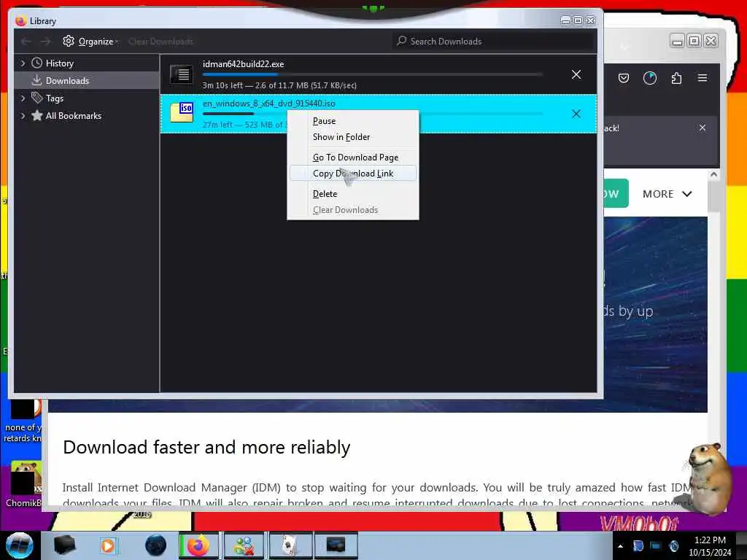Image resolution: width=747 pixels, height=560 pixels.
Task: Click the Tags label icon
Action: 36,98
